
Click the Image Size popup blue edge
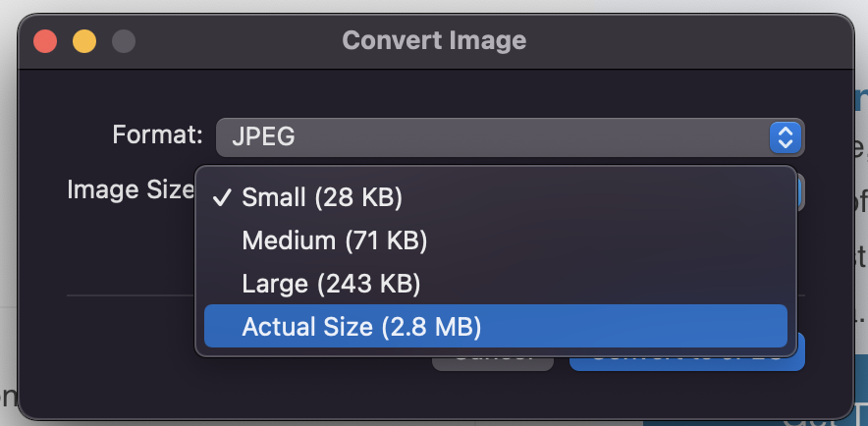[x=801, y=193]
